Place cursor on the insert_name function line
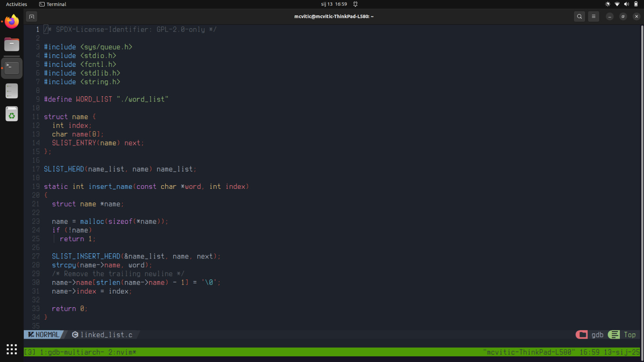Image resolution: width=644 pixels, height=362 pixels. click(x=110, y=186)
